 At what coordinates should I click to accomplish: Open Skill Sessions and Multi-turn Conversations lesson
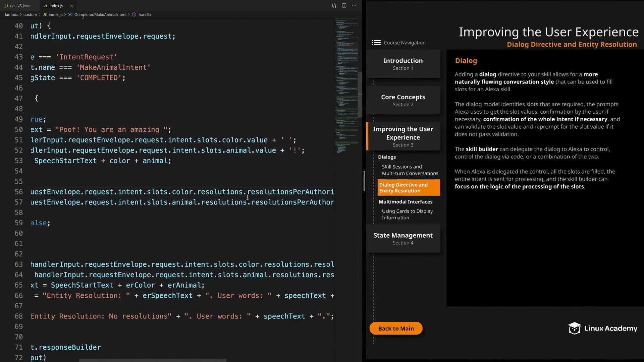[x=410, y=170]
